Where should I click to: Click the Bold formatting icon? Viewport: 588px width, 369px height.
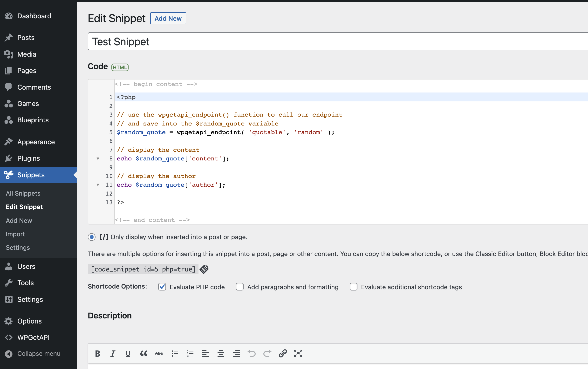(97, 353)
